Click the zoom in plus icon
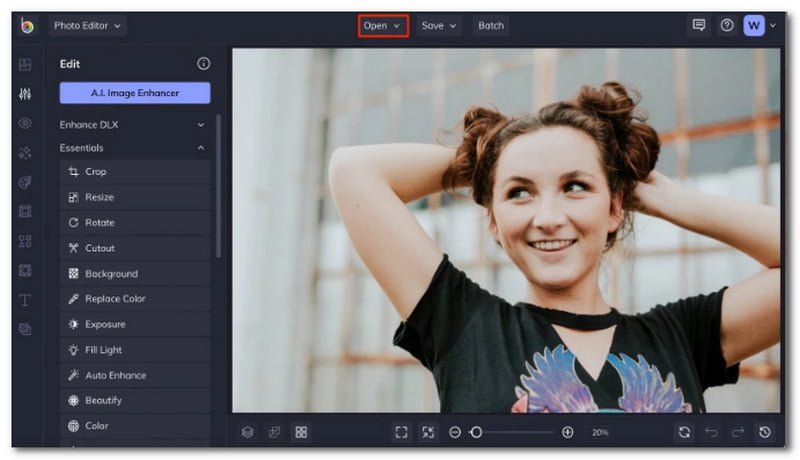This screenshot has width=800, height=460. 568,432
